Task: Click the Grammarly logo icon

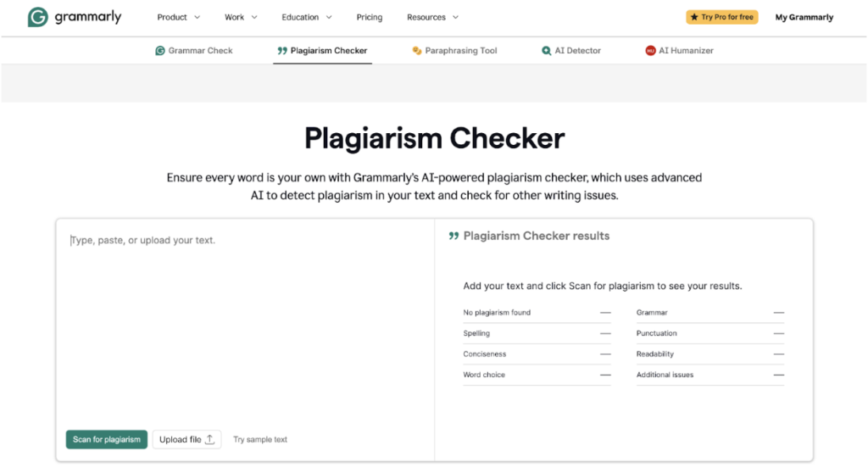Action: [x=37, y=17]
